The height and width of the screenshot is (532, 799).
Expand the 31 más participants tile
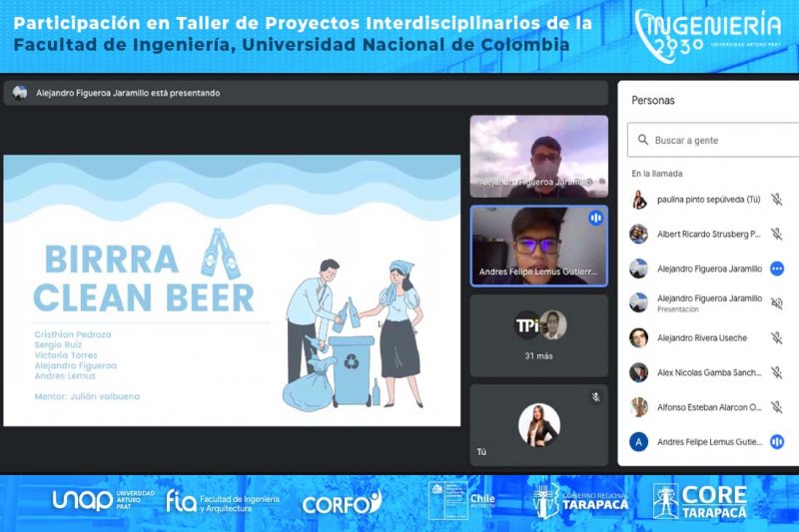point(538,334)
